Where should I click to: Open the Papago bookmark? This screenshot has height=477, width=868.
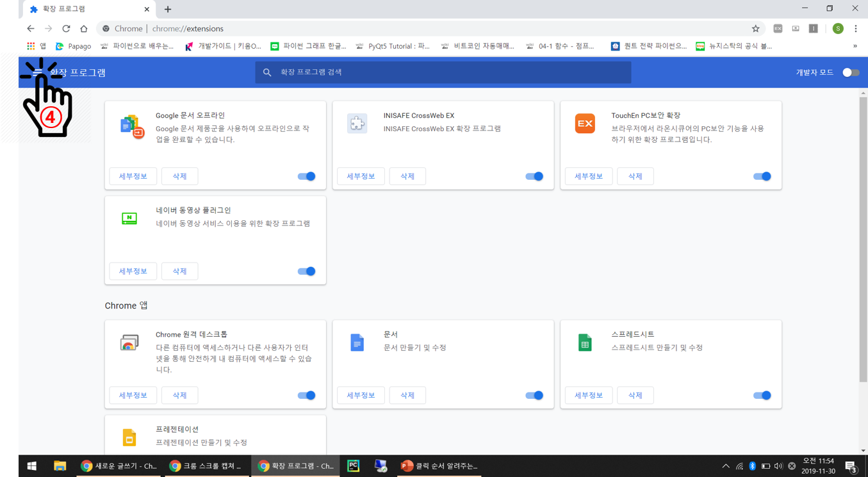tap(73, 46)
